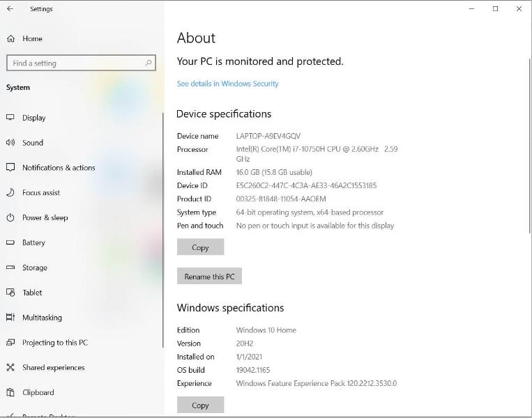Click the No pen or touch input text
The image size is (532, 418).
315,226
